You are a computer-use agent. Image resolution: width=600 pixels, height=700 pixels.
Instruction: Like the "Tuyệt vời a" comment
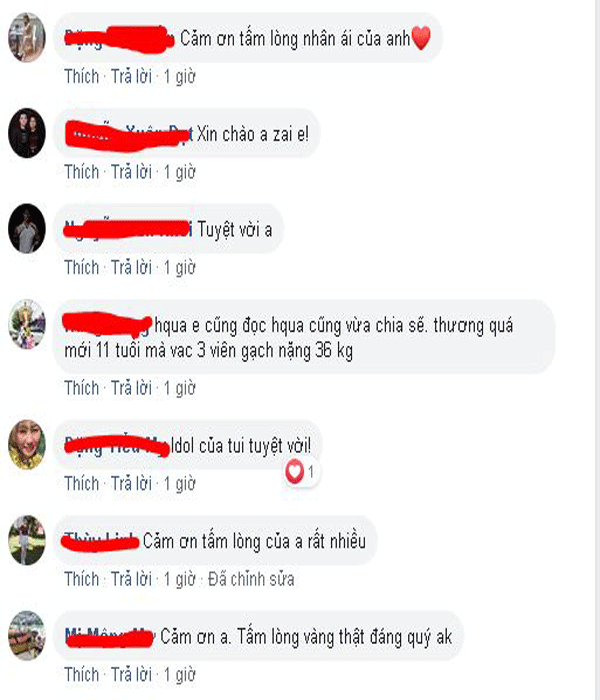pos(82,267)
